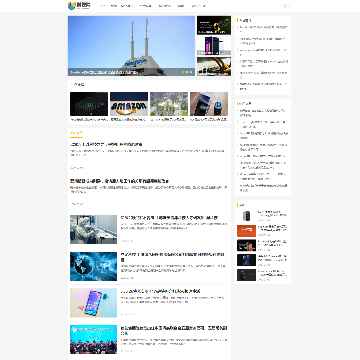Open the hand-held phone and speaker thumbnail

(209, 104)
